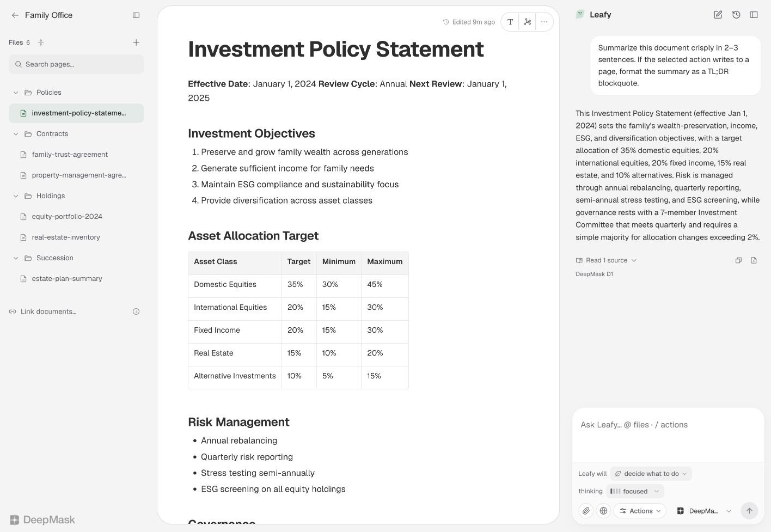Click the Investment Policy Statement title
The width and height of the screenshot is (771, 532).
[x=336, y=49]
